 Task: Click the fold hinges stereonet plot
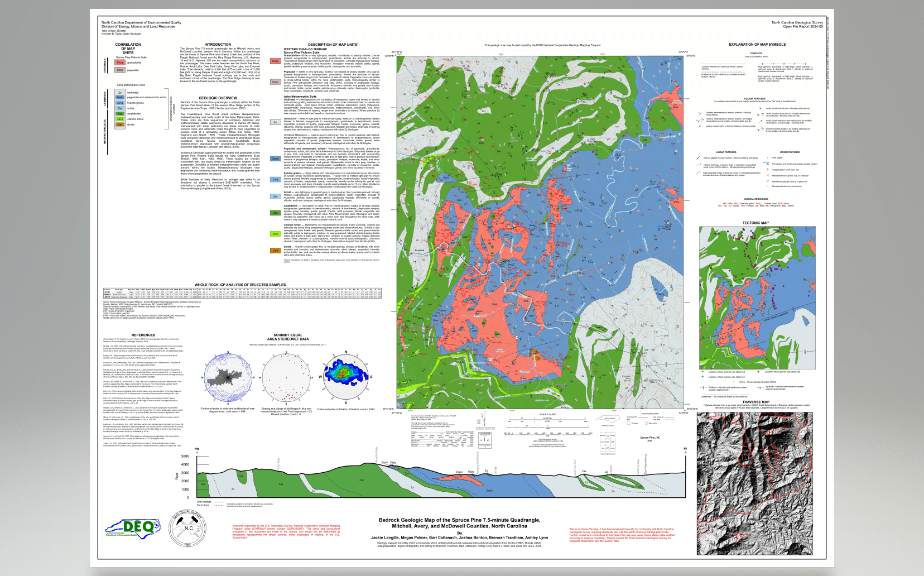click(286, 378)
